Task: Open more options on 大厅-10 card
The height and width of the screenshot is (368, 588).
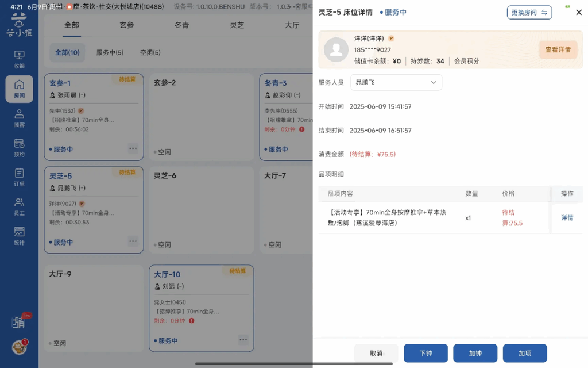Action: tap(243, 340)
